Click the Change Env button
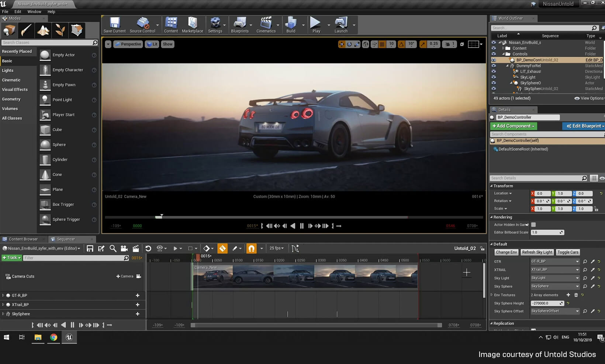 pyautogui.click(x=506, y=252)
